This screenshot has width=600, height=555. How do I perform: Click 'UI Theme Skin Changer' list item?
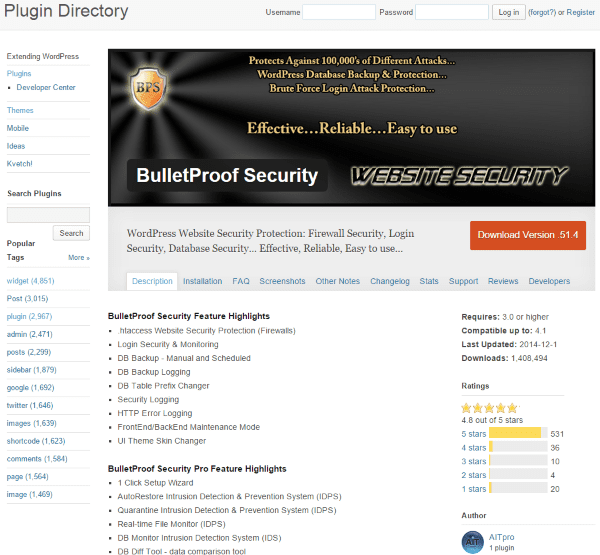click(x=161, y=441)
